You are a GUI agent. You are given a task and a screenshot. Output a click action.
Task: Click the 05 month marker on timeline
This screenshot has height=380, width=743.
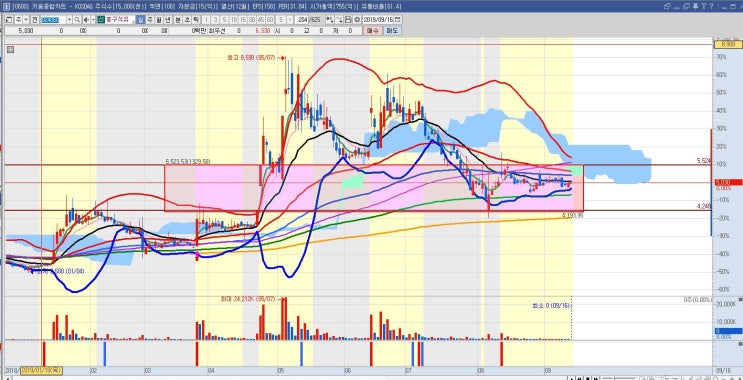[x=281, y=370]
